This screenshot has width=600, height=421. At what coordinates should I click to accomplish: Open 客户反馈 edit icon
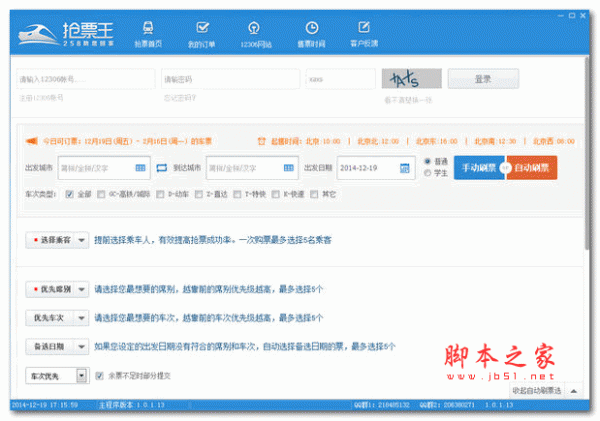click(x=367, y=27)
